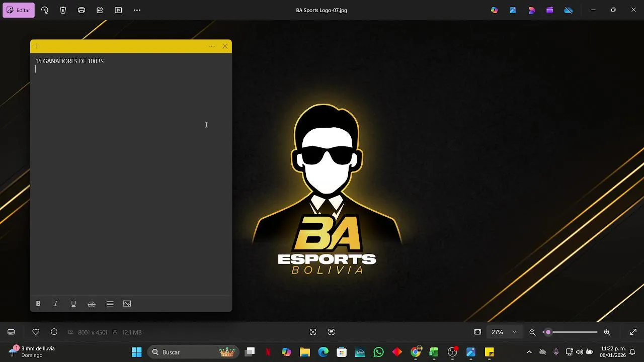Click the Buscar taskbar search box

click(194, 352)
